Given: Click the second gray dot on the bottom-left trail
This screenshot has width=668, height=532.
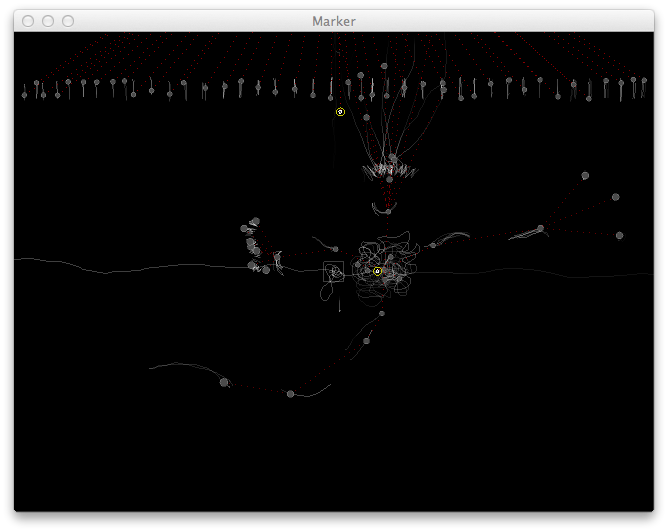Looking at the screenshot, I should pyautogui.click(x=290, y=394).
